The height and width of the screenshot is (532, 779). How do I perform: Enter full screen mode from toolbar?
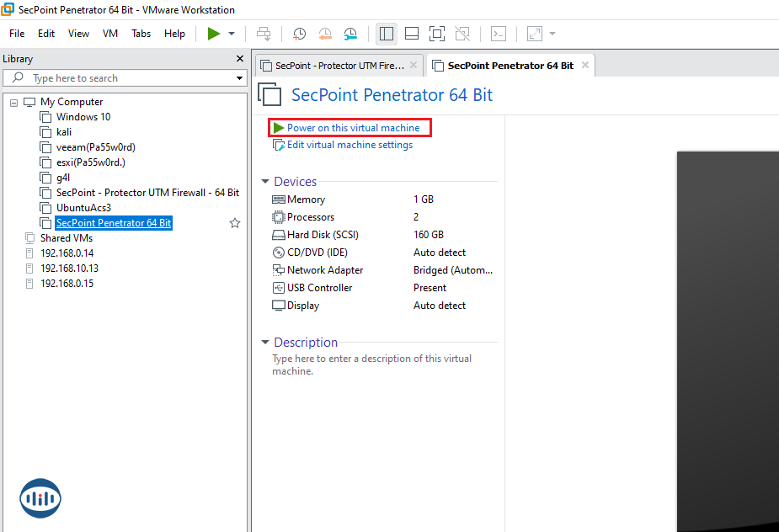(x=436, y=34)
